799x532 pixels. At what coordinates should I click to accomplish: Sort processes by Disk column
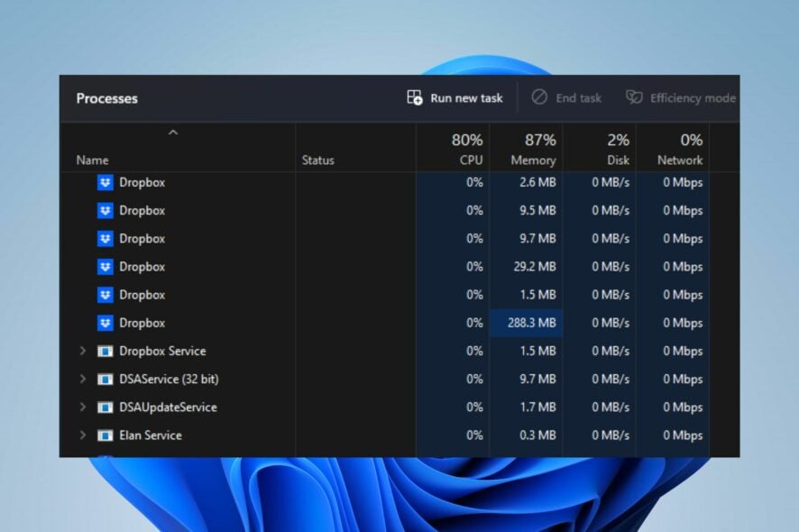click(600, 148)
